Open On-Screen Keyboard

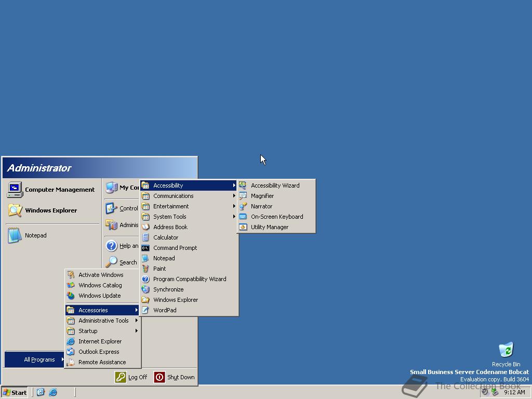click(x=276, y=217)
